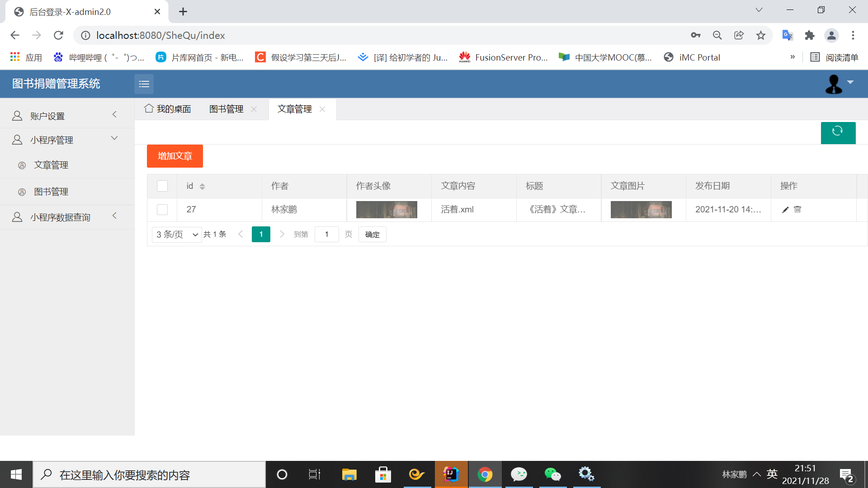Open iMC Portal bookmark

click(692, 57)
